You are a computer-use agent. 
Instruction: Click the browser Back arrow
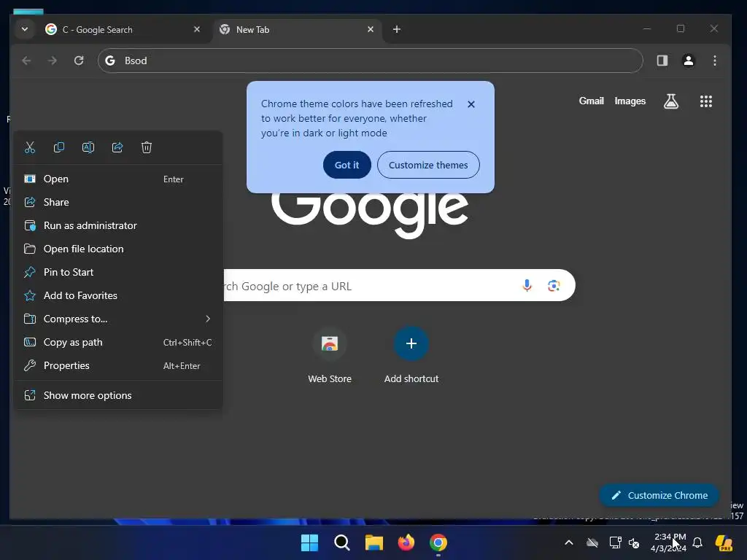(27, 61)
